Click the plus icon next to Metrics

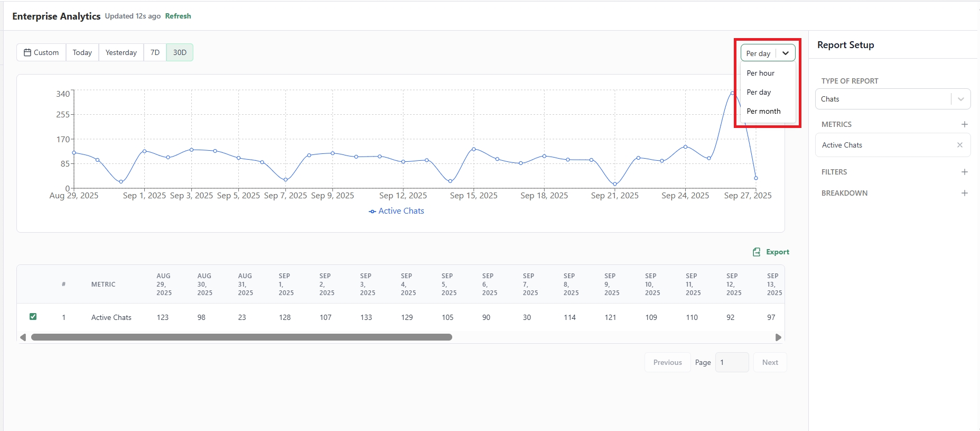coord(964,124)
